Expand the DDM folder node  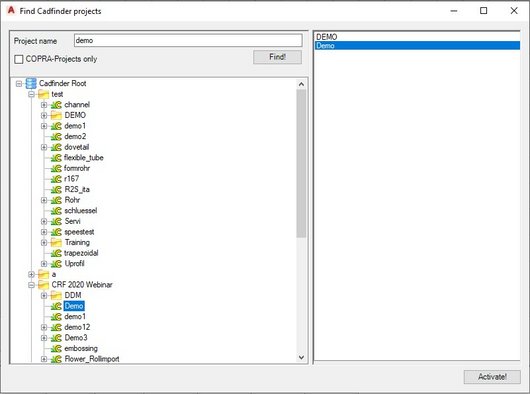click(x=44, y=296)
